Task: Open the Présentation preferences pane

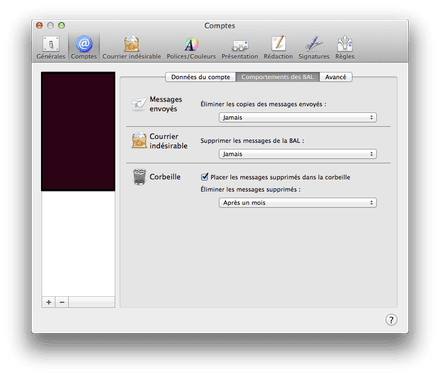Action: pyautogui.click(x=240, y=47)
